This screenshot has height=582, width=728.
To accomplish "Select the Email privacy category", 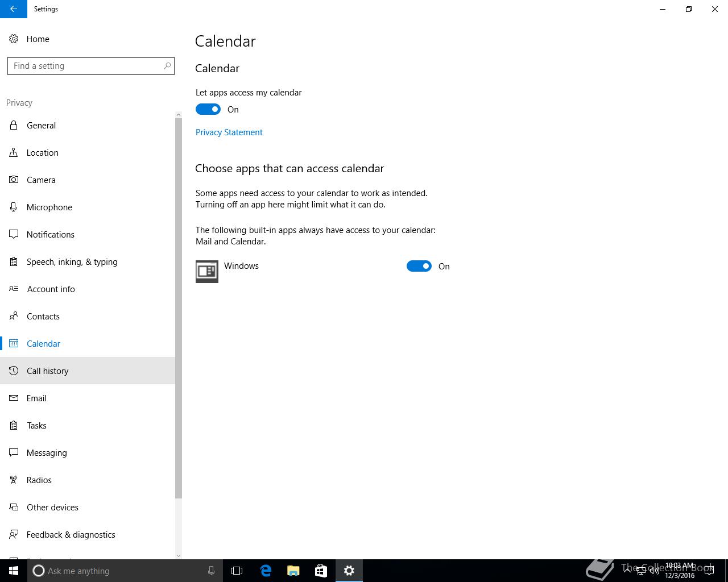I will [88, 398].
